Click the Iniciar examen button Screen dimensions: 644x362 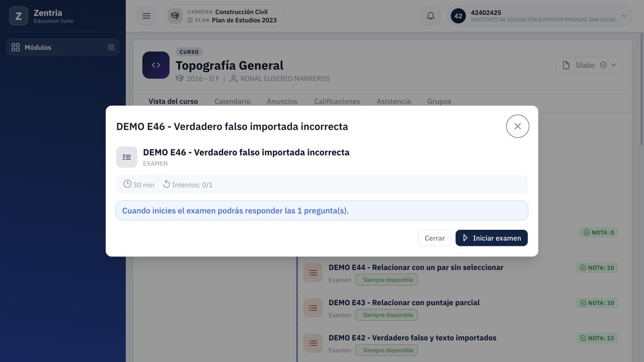coord(492,238)
